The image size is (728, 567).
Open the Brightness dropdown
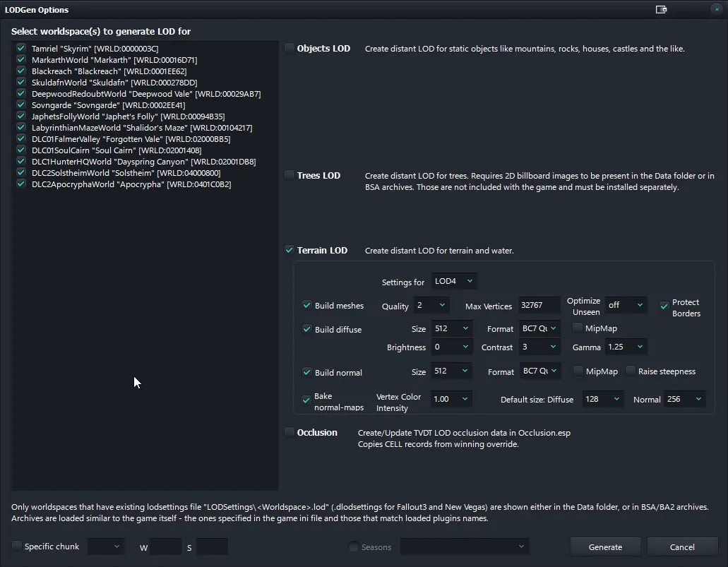452,347
